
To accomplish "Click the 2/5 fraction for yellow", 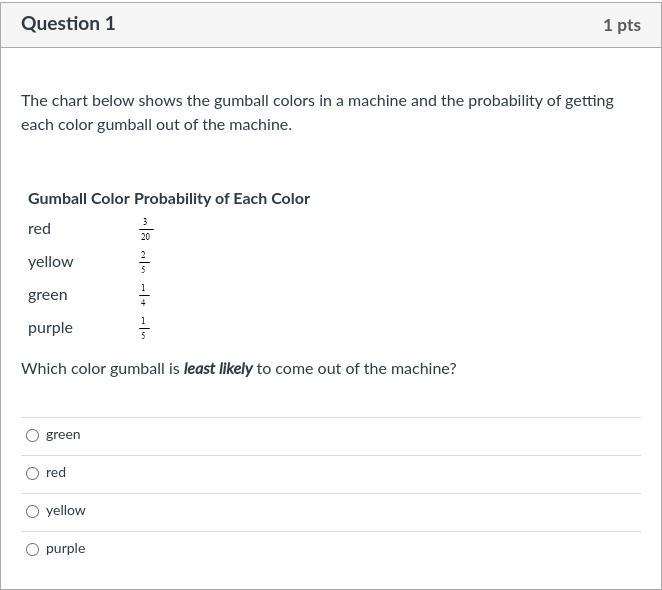I will click(x=143, y=262).
